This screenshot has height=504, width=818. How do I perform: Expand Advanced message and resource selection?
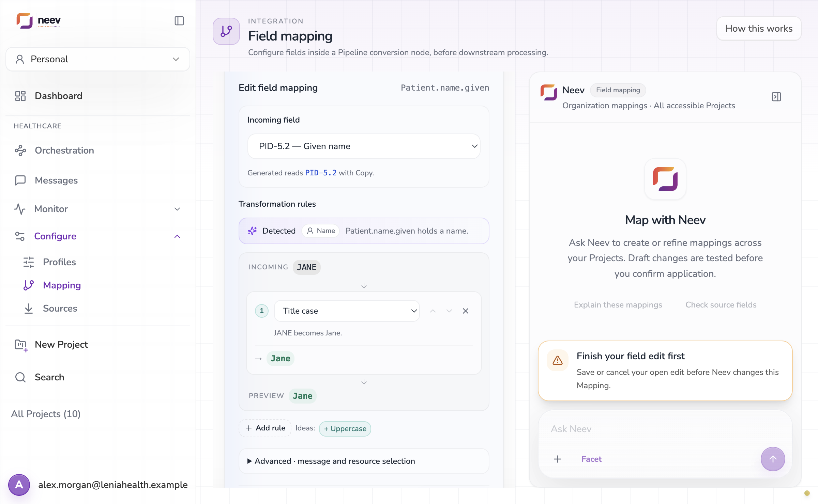(x=364, y=461)
